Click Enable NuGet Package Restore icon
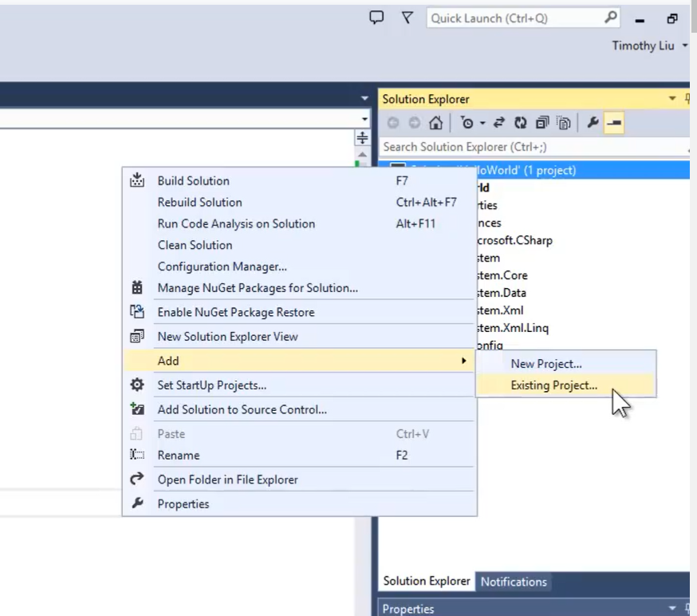This screenshot has width=697, height=616. [137, 312]
